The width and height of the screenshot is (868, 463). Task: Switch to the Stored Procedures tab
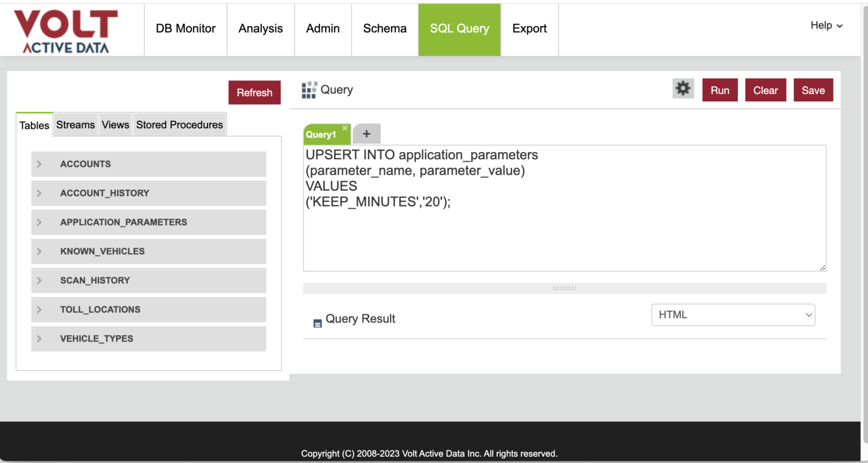coord(179,124)
